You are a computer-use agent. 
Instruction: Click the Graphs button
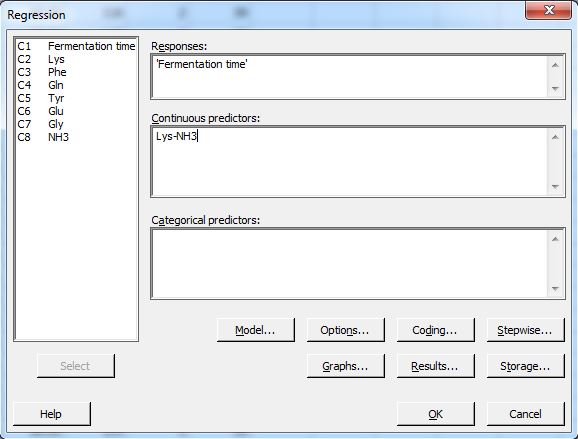[x=345, y=366]
